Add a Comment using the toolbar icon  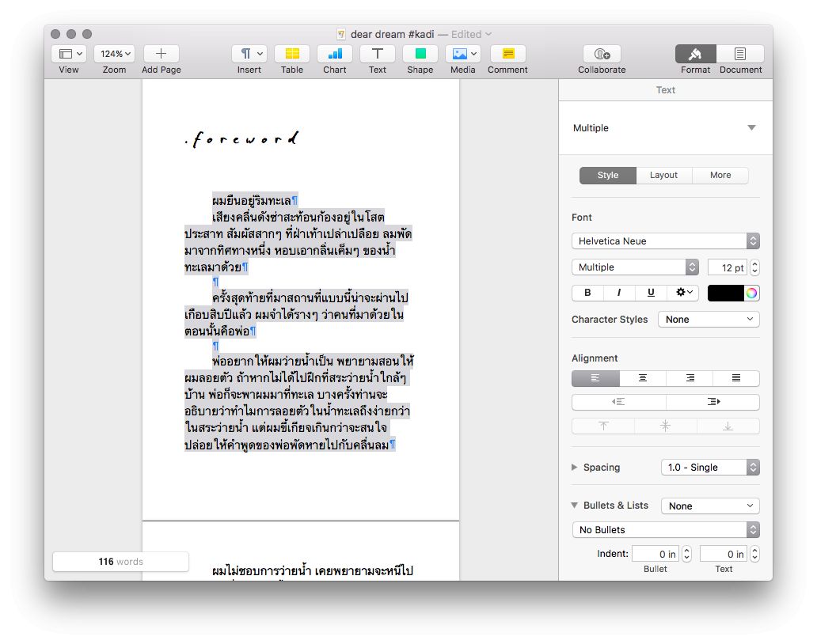click(507, 54)
